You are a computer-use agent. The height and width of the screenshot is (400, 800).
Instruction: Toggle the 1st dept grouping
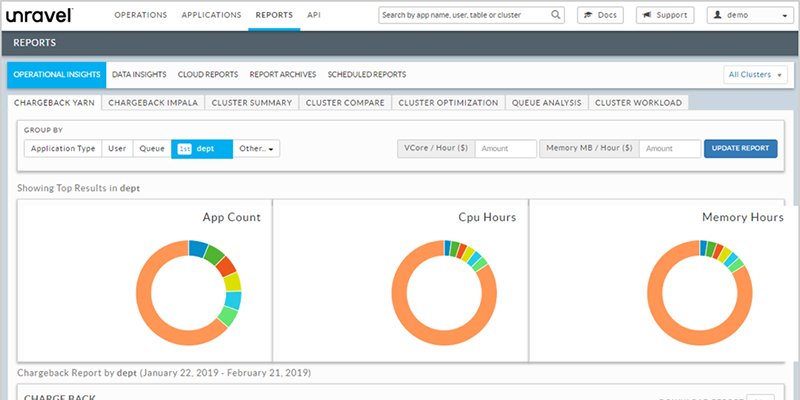tap(202, 149)
